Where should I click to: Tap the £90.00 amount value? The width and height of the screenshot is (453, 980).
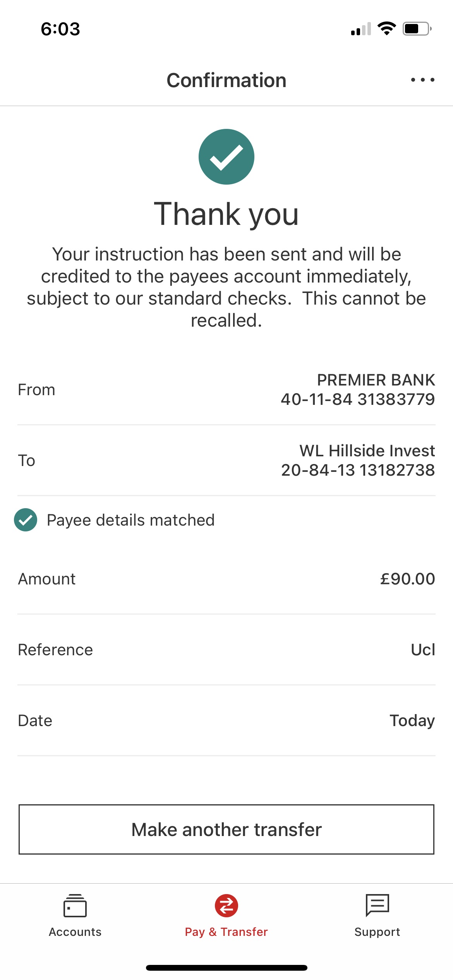coord(407,579)
